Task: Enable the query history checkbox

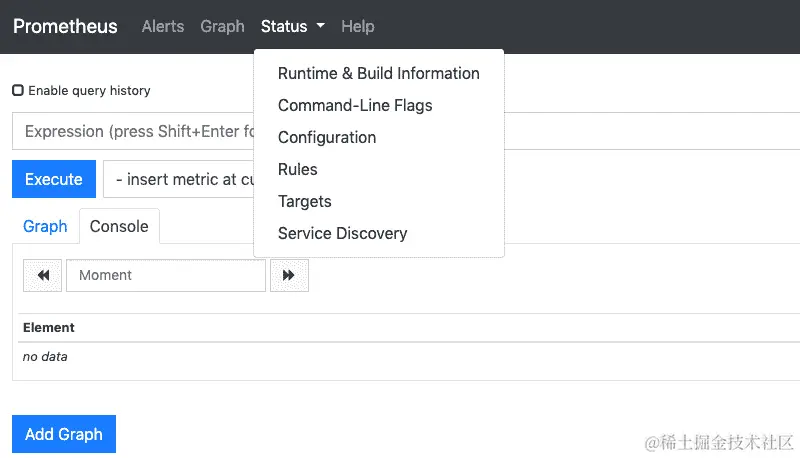Action: (x=18, y=90)
